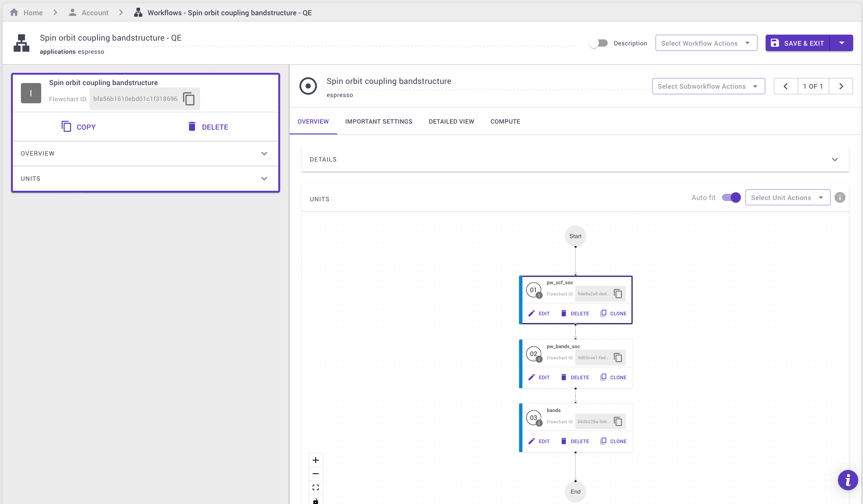863x504 pixels.
Task: Click the pw_scf_soc unit title
Action: 560,283
